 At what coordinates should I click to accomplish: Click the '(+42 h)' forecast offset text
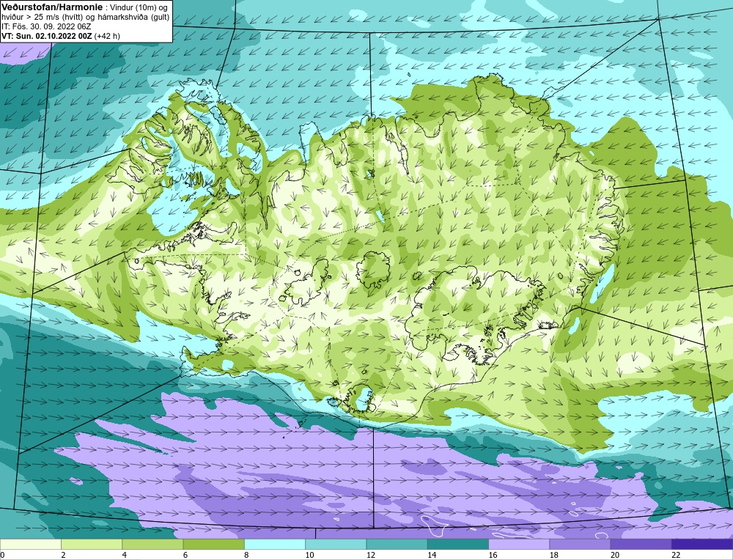click(107, 36)
